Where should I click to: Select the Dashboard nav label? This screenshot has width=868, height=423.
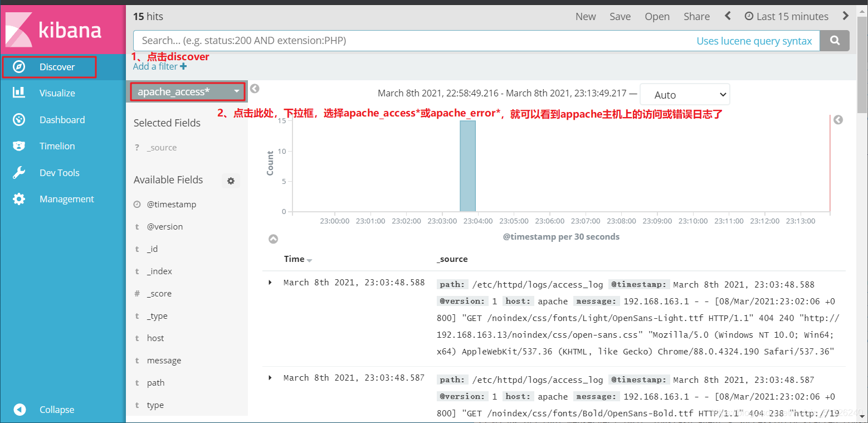[62, 120]
